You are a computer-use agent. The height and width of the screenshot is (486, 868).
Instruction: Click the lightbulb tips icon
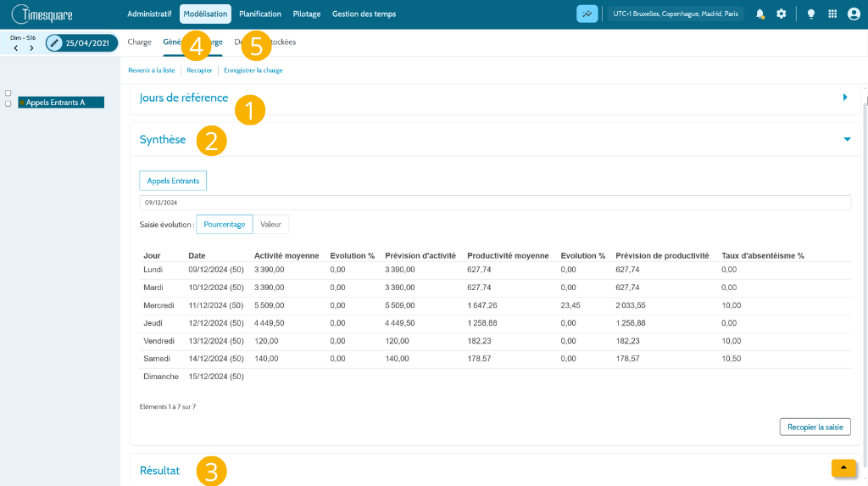[x=811, y=14]
